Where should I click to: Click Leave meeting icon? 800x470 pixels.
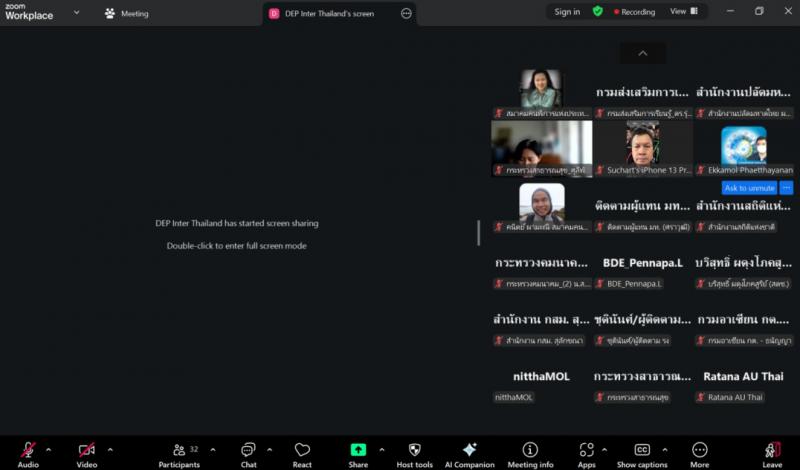click(772, 450)
